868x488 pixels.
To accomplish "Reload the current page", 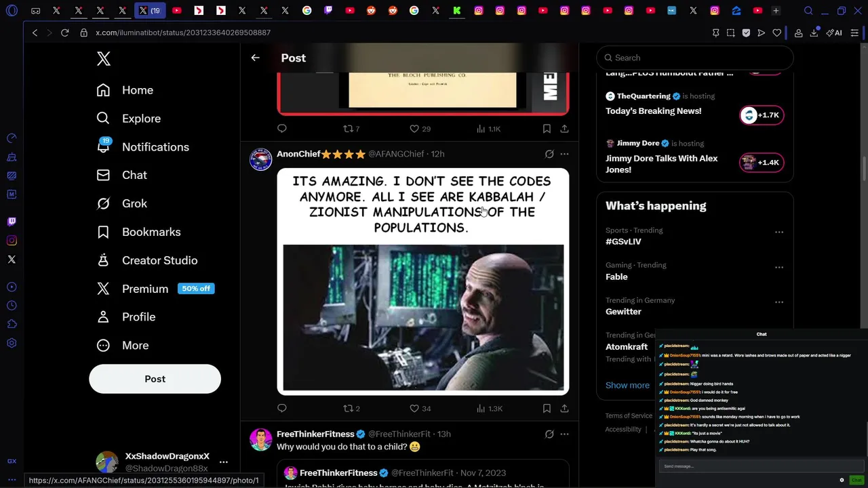I will click(x=65, y=33).
